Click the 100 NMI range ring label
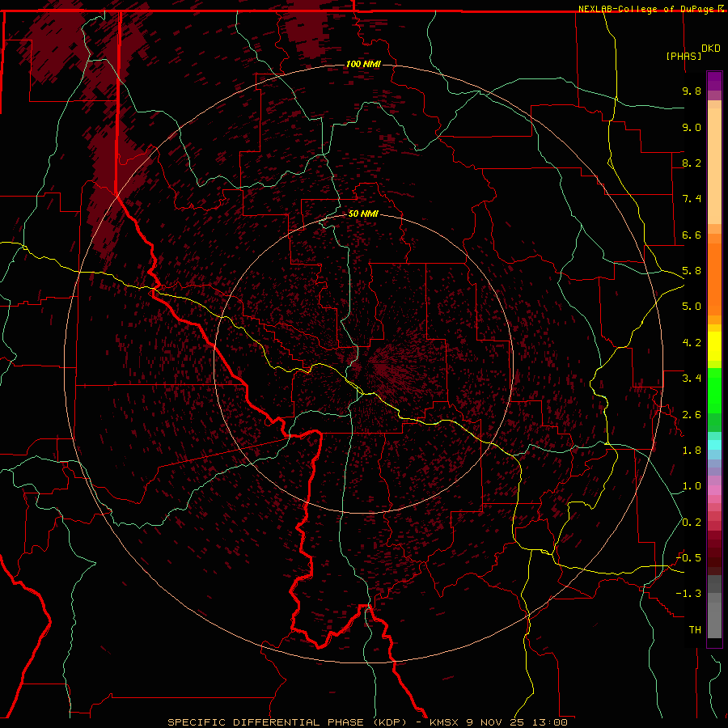Image resolution: width=728 pixels, height=728 pixels. [x=363, y=64]
